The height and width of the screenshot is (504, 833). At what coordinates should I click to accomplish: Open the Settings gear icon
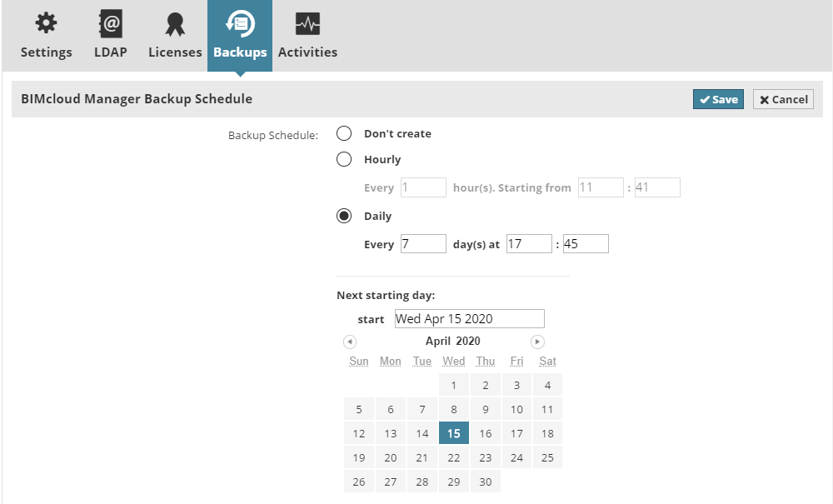46,24
